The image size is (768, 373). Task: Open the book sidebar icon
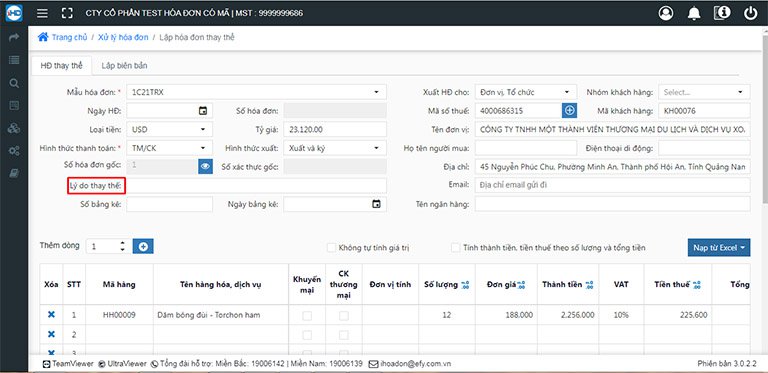pyautogui.click(x=14, y=173)
